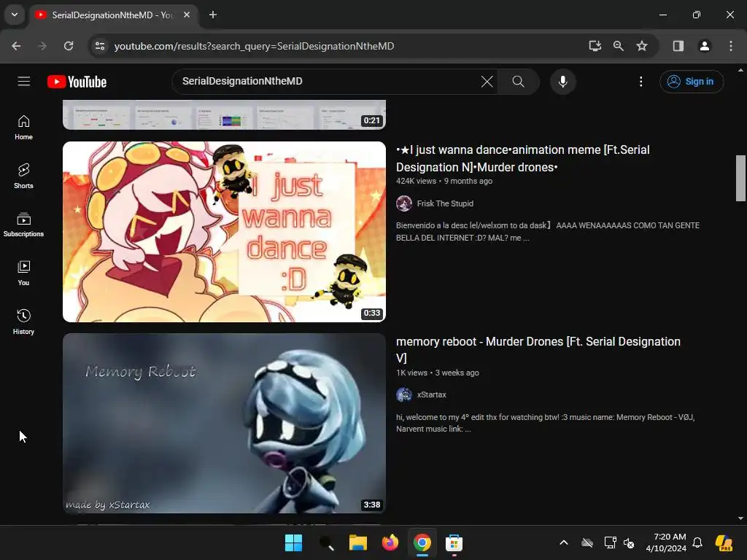Open the memory reboot Murder Drones title
This screenshot has width=747, height=560.
[x=538, y=349]
